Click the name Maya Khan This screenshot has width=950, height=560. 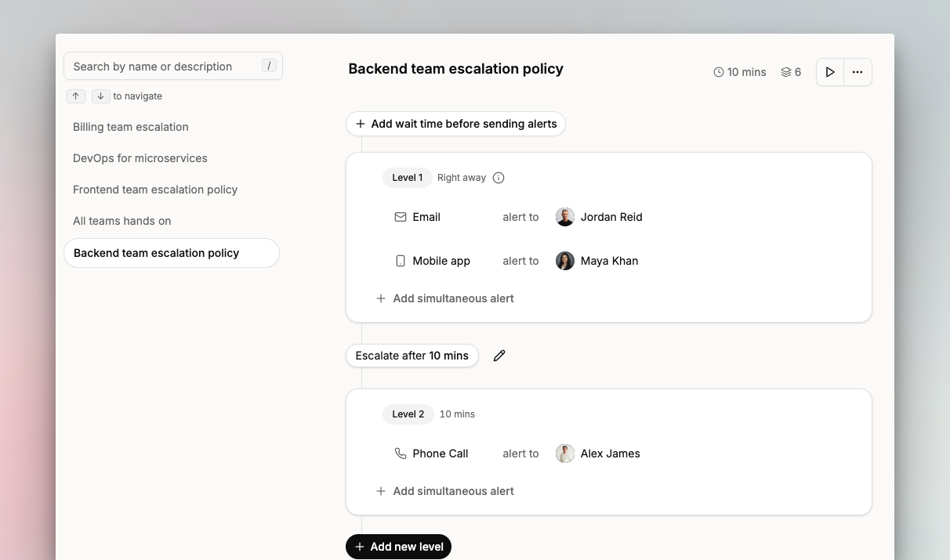click(609, 261)
